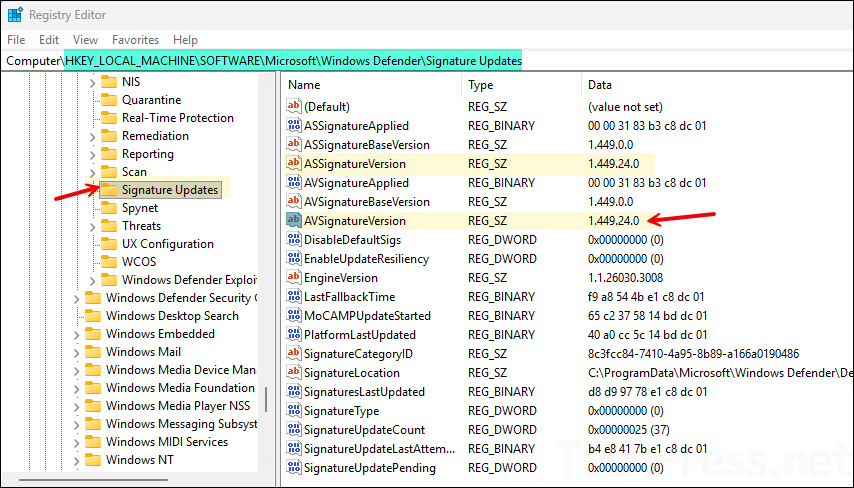854x488 pixels.
Task: Click the registry path address bar
Action: [427, 60]
